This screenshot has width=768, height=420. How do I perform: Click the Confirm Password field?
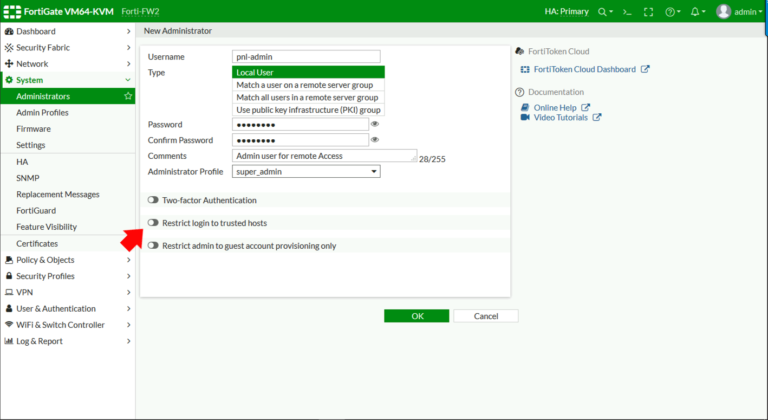click(300, 140)
